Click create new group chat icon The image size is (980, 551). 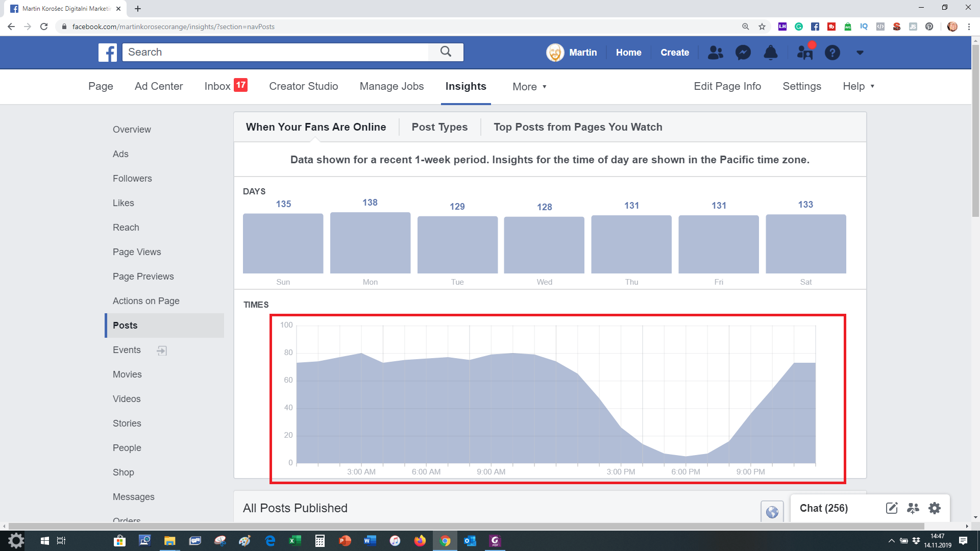(913, 508)
